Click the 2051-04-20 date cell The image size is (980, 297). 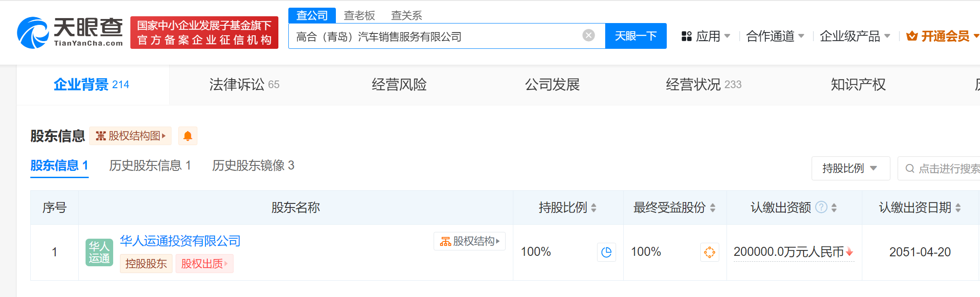920,252
